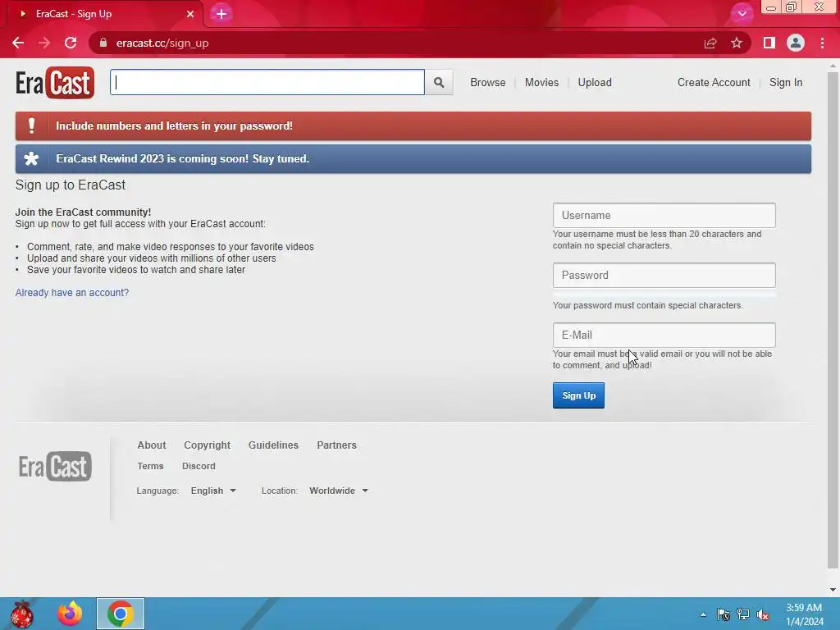Click the Chrome taskbar icon
The width and height of the screenshot is (840, 630).
click(x=121, y=614)
